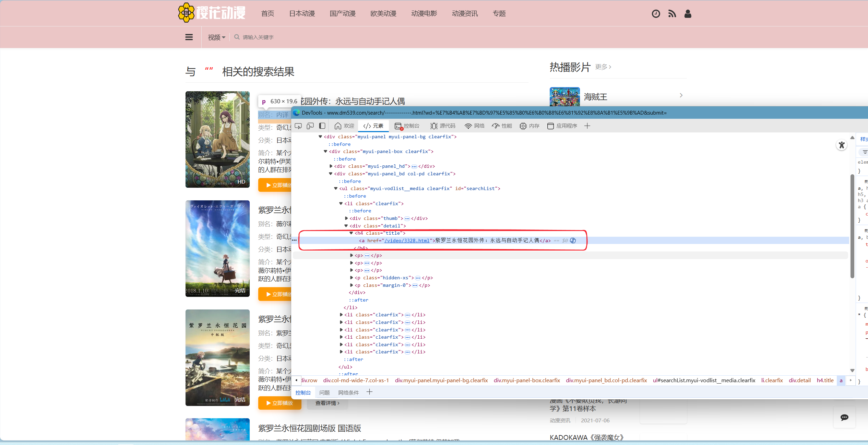This screenshot has height=445, width=868.
Task: Open the RSS feed icon in header
Action: [672, 14]
